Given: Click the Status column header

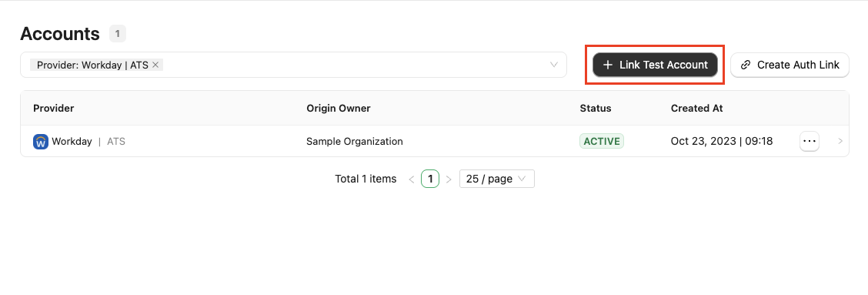Looking at the screenshot, I should [x=595, y=108].
